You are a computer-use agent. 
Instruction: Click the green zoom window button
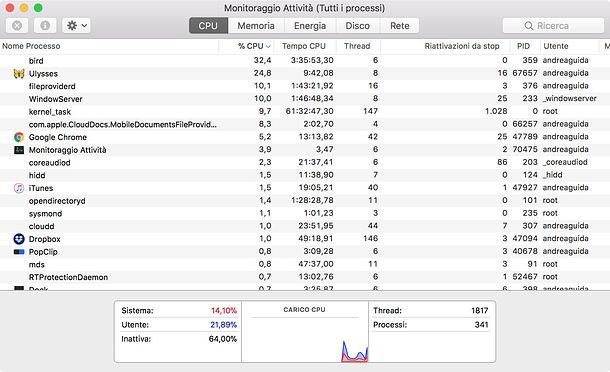(x=38, y=8)
